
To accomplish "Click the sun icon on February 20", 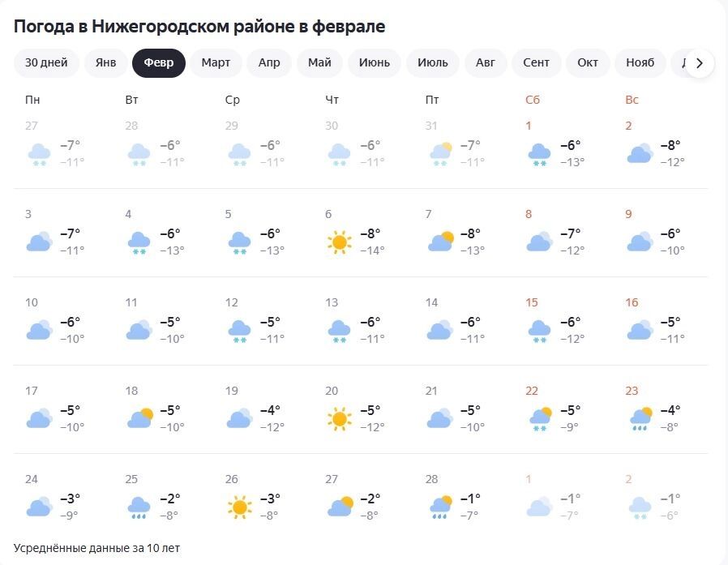I will click(x=339, y=418).
